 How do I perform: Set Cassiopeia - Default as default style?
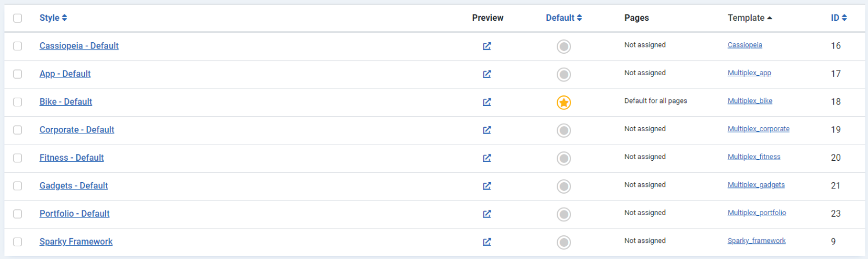click(564, 47)
